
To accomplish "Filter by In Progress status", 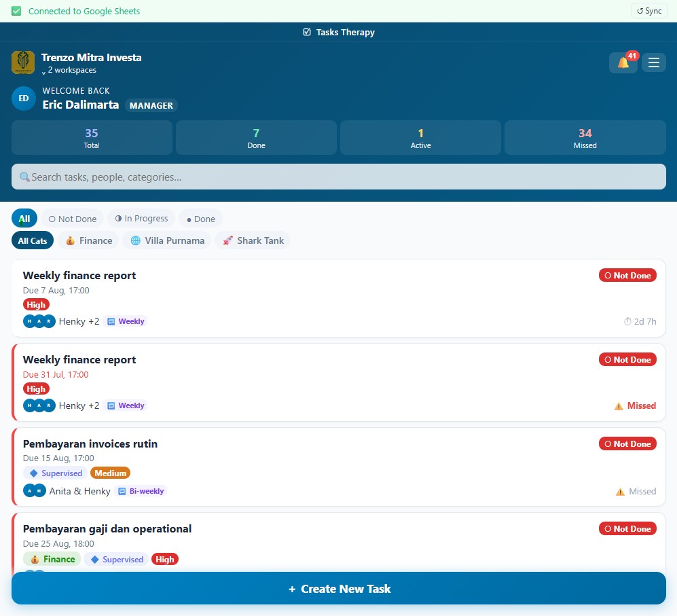I will [x=141, y=219].
